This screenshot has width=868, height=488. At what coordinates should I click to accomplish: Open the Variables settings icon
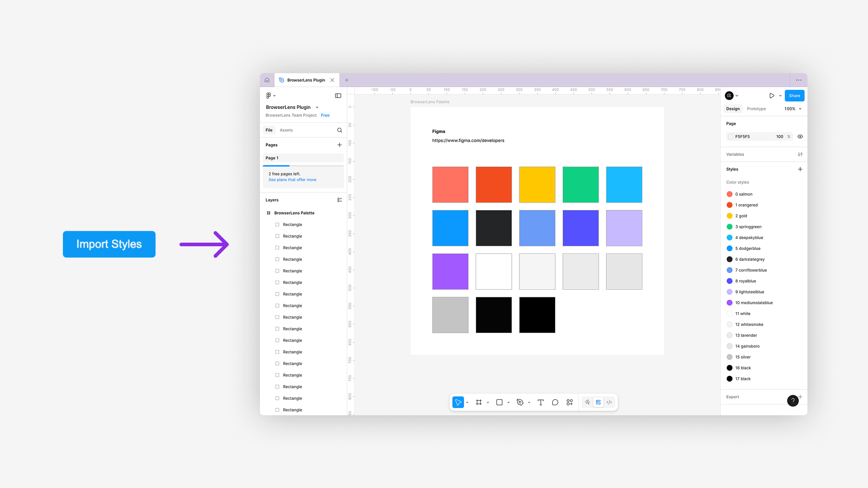click(x=800, y=155)
